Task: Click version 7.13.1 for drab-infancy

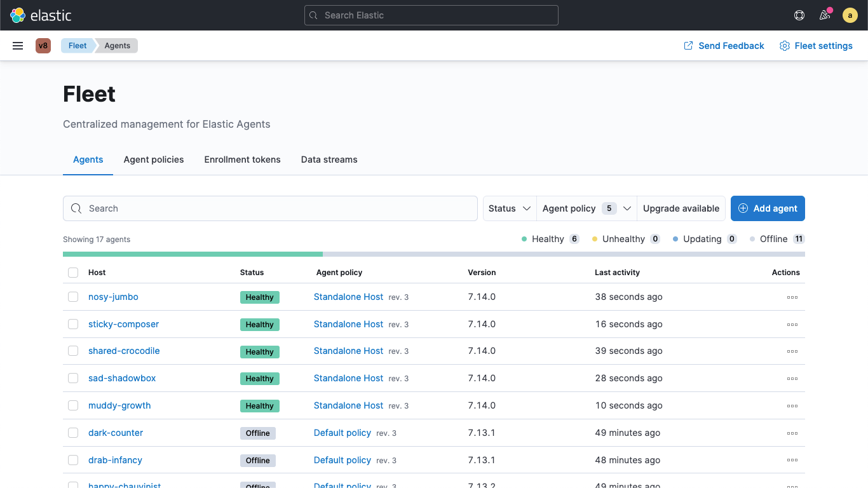Action: coord(482,460)
